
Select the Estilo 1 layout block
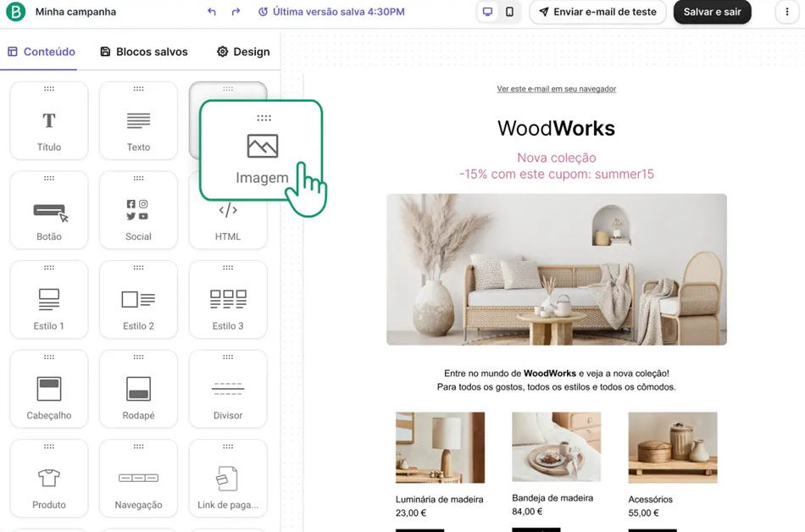(49, 300)
